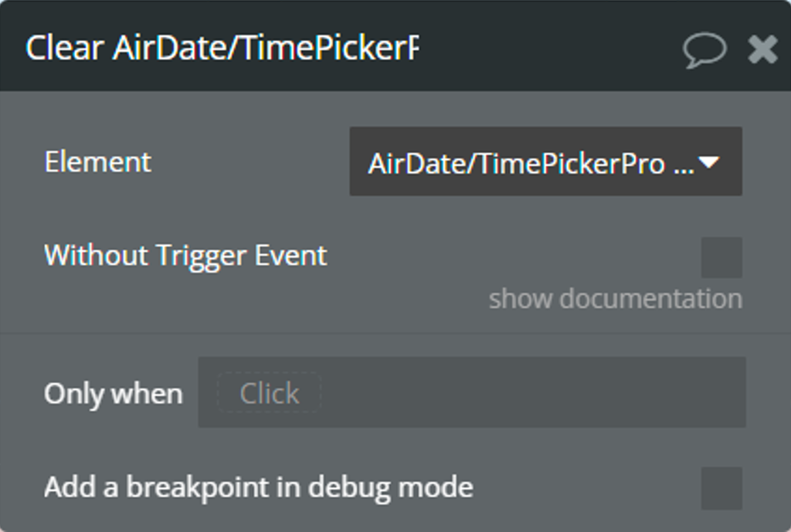Focus the Only when expression field
The image size is (791, 532).
pos(472,392)
